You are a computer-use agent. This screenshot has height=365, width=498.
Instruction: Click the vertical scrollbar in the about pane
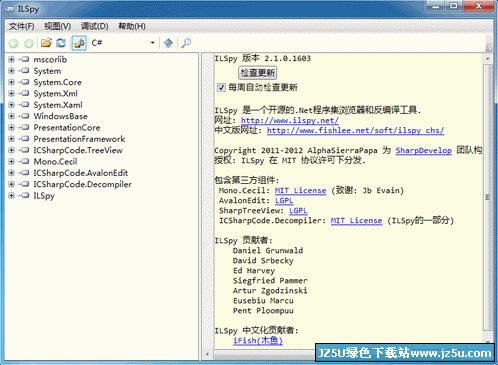tap(488, 197)
